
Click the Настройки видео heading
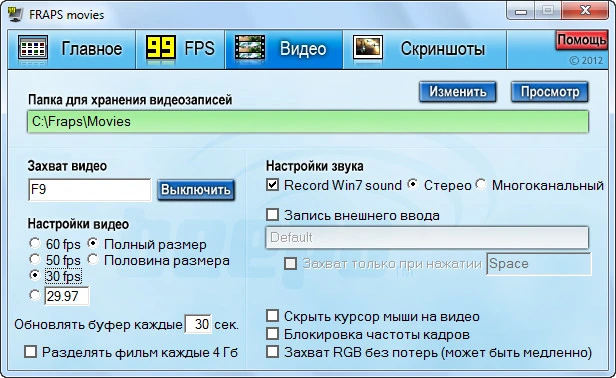click(78, 224)
